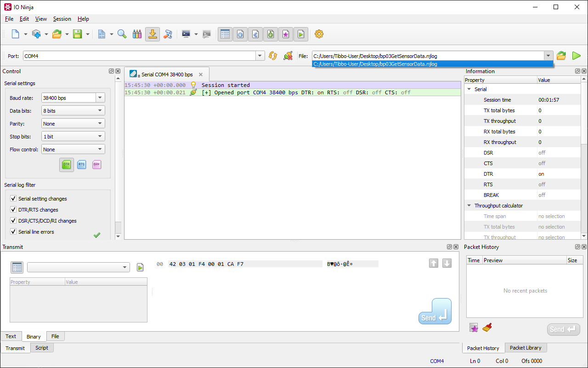Open the Transmit script combo box

(x=79, y=267)
